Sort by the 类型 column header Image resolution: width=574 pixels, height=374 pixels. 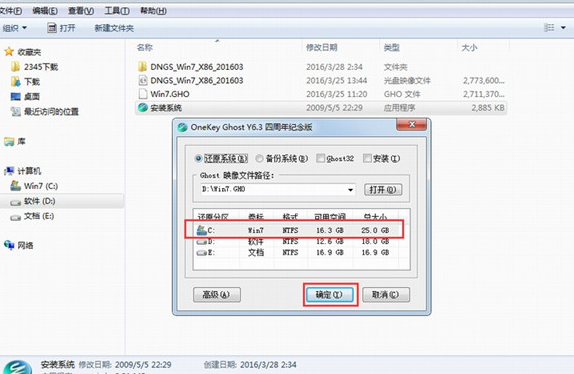coord(392,47)
